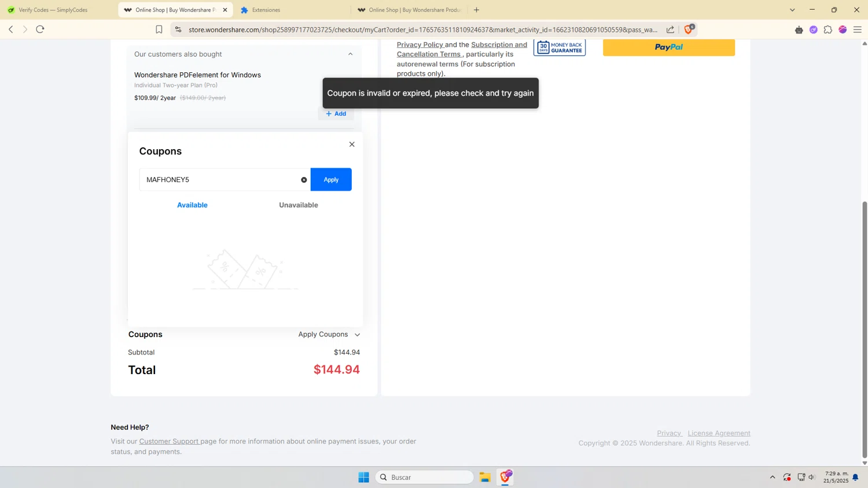The image size is (868, 488).
Task: Switch to the Available coupons tab
Action: pyautogui.click(x=192, y=205)
